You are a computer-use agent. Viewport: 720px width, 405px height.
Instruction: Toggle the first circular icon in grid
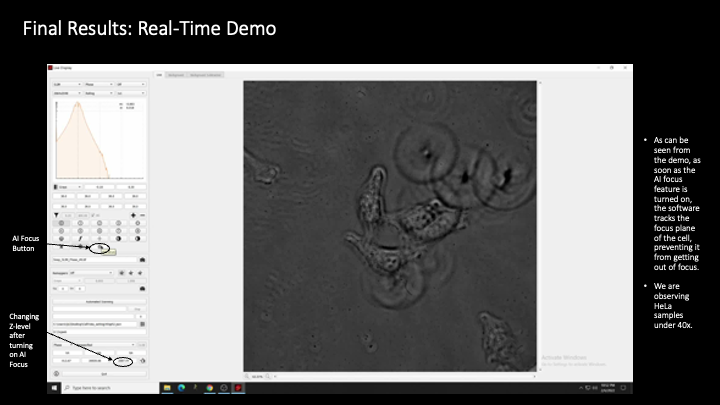61,223
